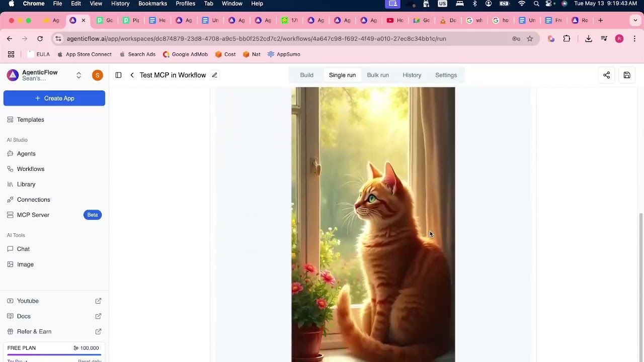Open the AppSumo bookmark
This screenshot has height=362, width=644.
pyautogui.click(x=284, y=54)
